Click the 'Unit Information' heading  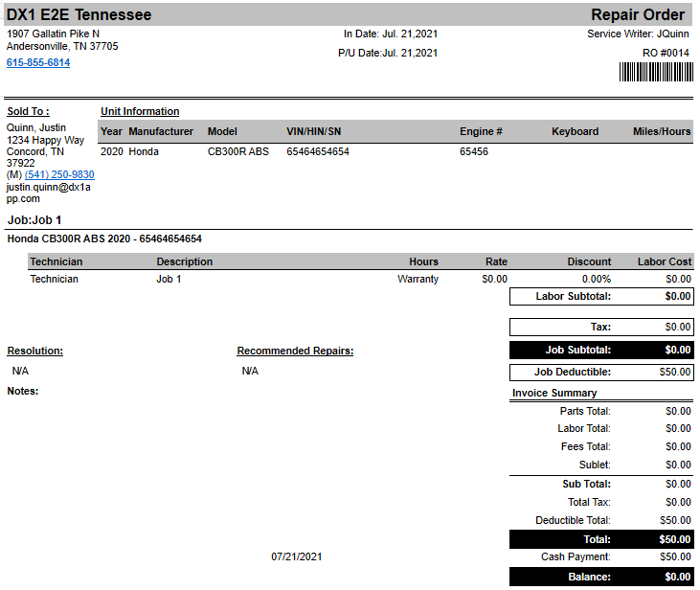pos(140,112)
